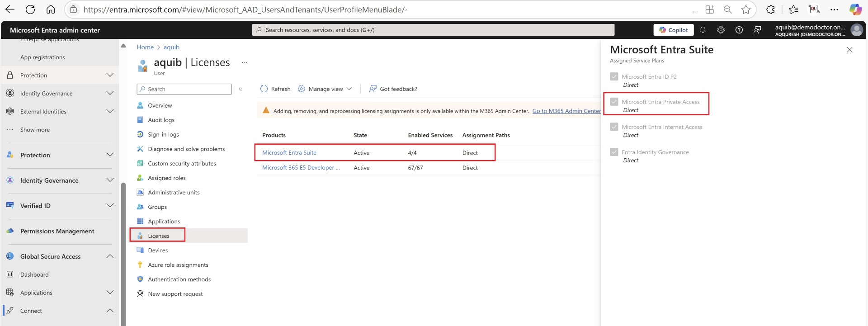Expand Identity Governance under Identity section

110,93
